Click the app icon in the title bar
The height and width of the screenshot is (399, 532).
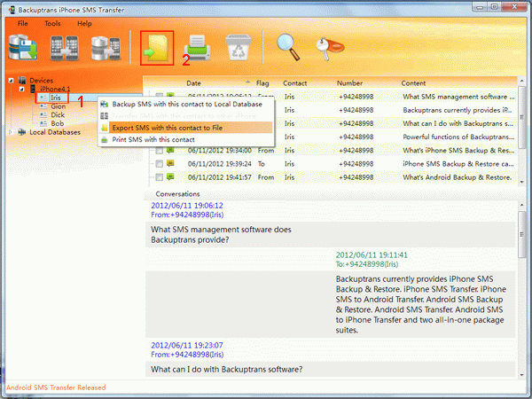tap(12, 10)
